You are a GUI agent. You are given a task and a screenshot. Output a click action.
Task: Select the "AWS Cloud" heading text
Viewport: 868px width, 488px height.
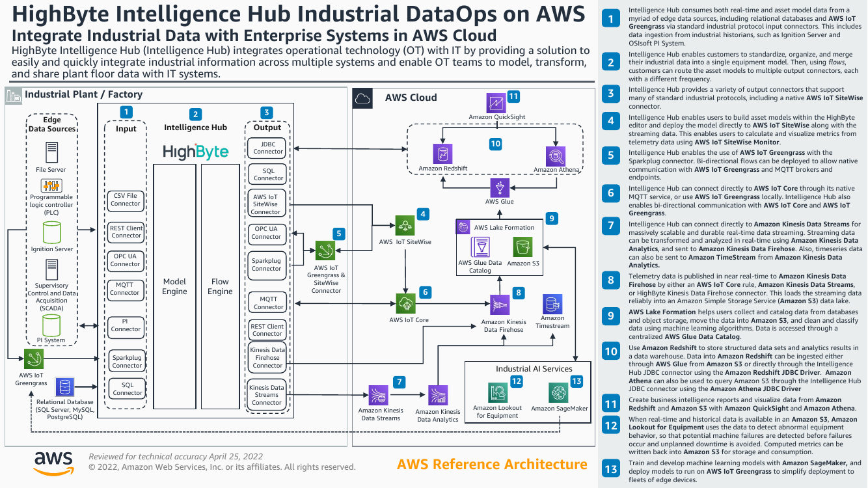(x=411, y=98)
